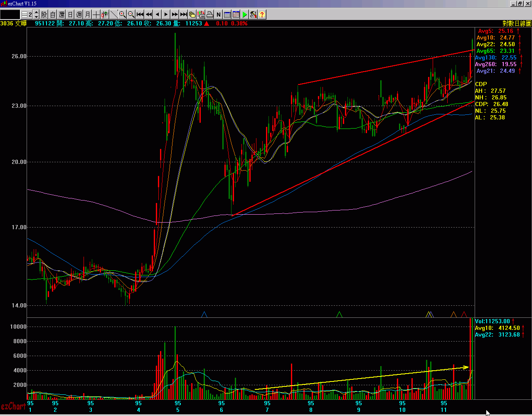Click the Avg5 moving average label
532x416 pixels.
[495, 31]
